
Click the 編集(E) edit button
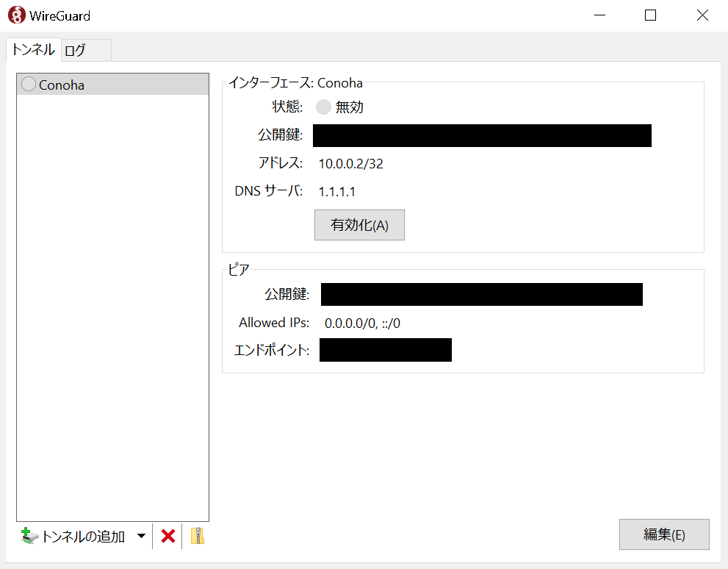(x=664, y=534)
